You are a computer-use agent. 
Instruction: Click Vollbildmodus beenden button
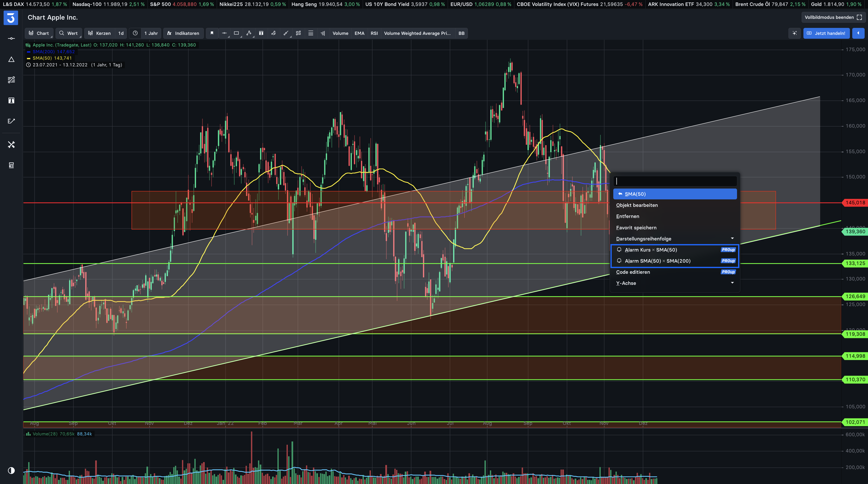point(833,17)
